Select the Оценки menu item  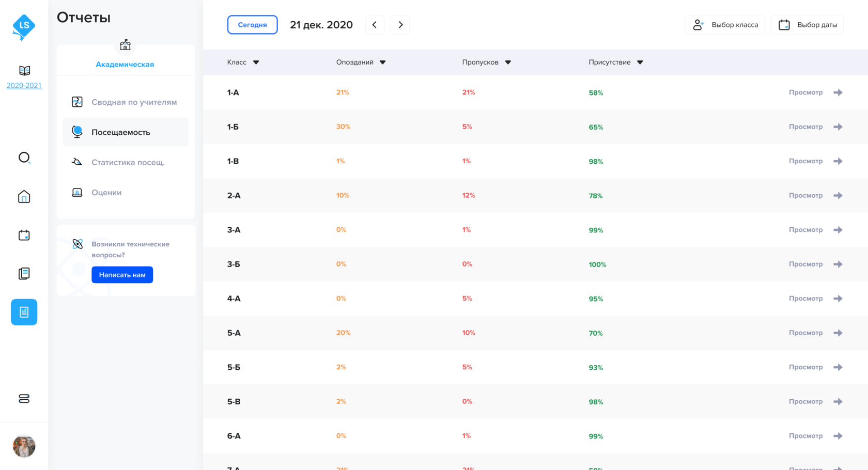click(x=106, y=193)
